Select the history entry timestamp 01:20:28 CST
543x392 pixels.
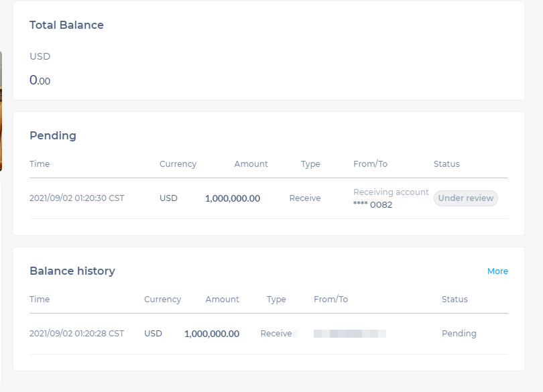coord(76,334)
